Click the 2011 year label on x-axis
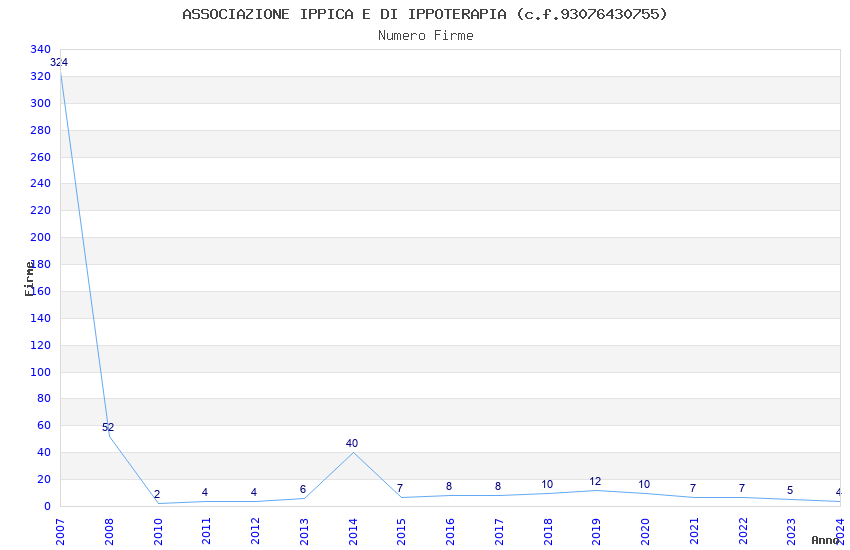The image size is (850, 550). pyautogui.click(x=207, y=531)
